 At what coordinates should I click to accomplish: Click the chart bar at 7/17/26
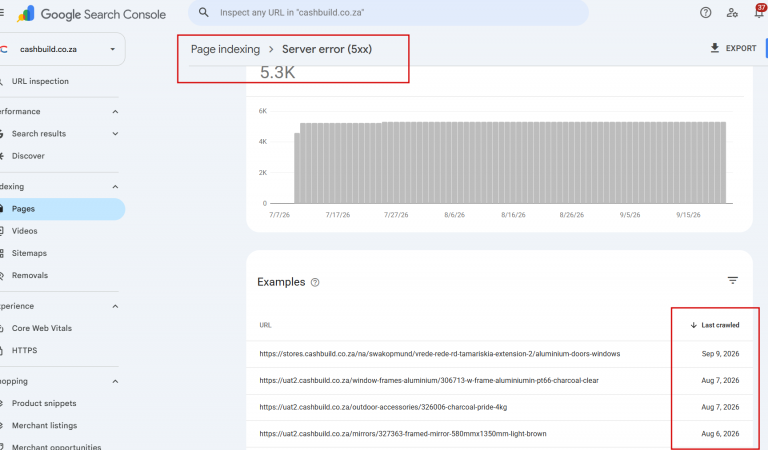coord(338,163)
